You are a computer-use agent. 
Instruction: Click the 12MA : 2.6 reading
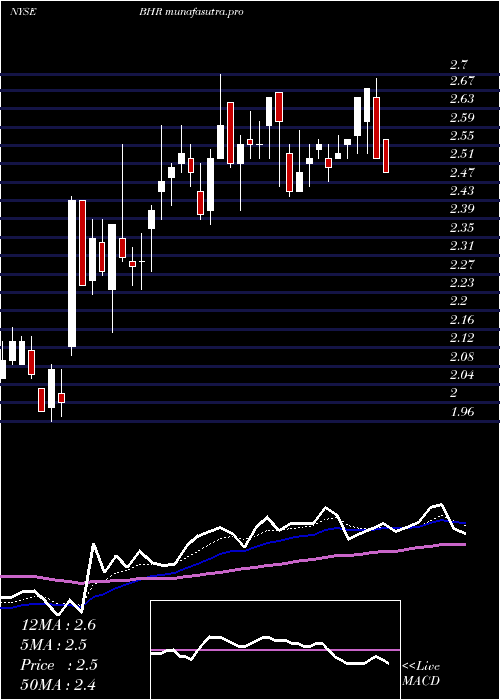pos(58,625)
